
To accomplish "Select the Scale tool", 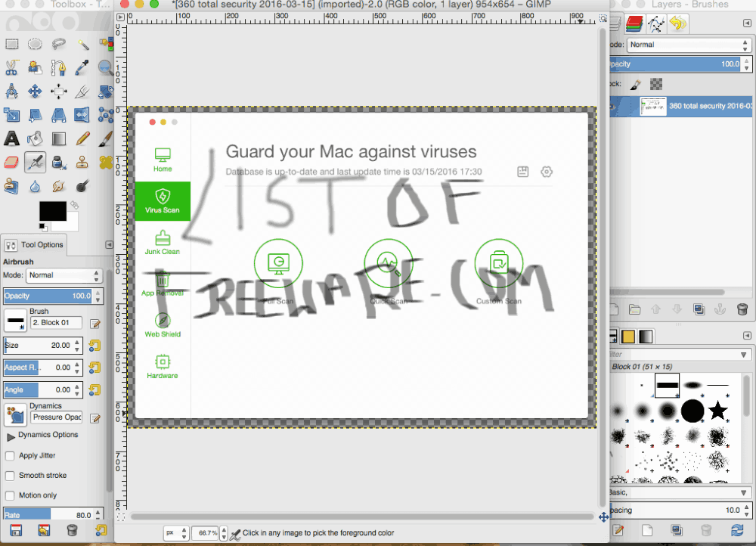I will (x=11, y=115).
